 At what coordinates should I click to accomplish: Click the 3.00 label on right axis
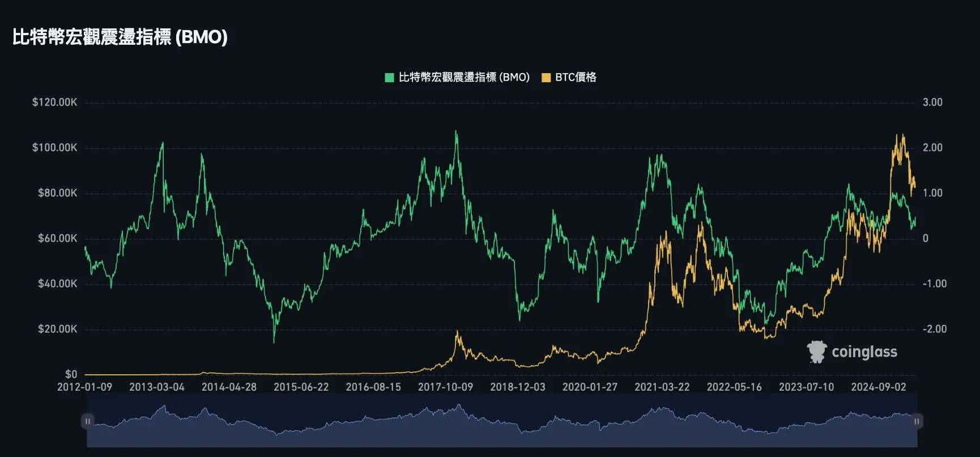(932, 103)
